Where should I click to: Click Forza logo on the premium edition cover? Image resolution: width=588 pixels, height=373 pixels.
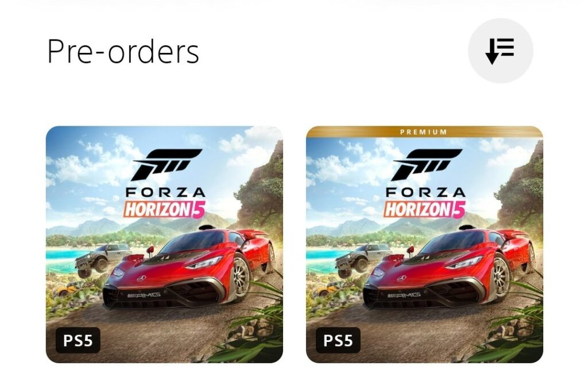(427, 165)
